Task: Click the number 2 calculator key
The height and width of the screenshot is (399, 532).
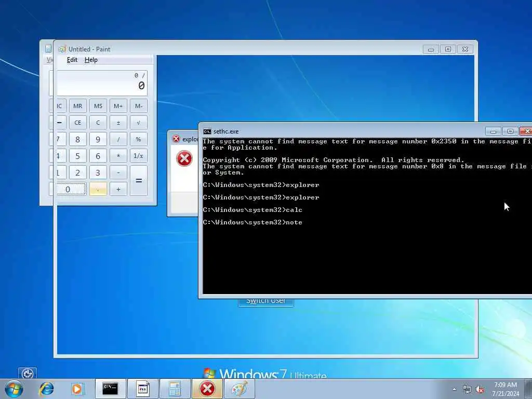Action: coord(78,172)
